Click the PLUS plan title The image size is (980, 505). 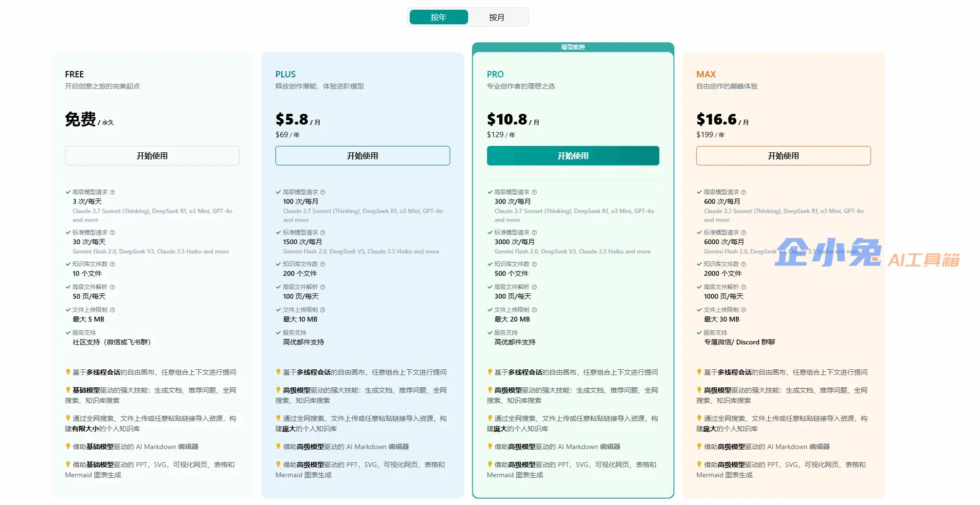286,74
